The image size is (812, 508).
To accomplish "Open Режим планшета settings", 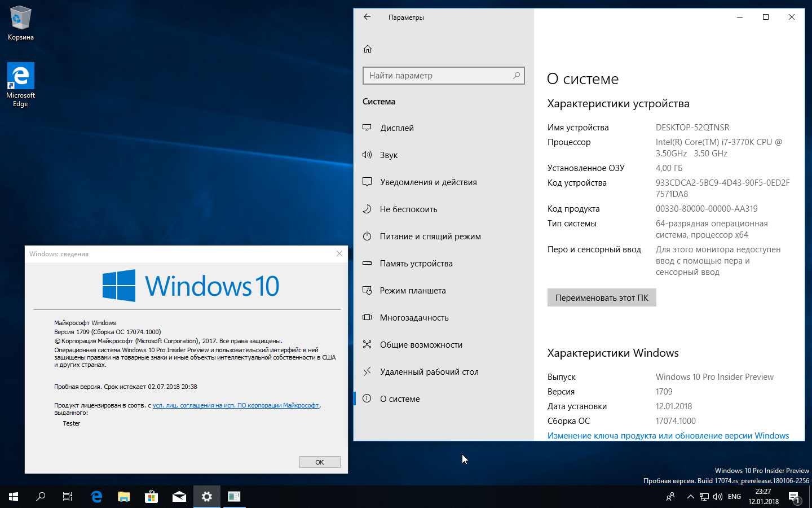I will pos(412,291).
